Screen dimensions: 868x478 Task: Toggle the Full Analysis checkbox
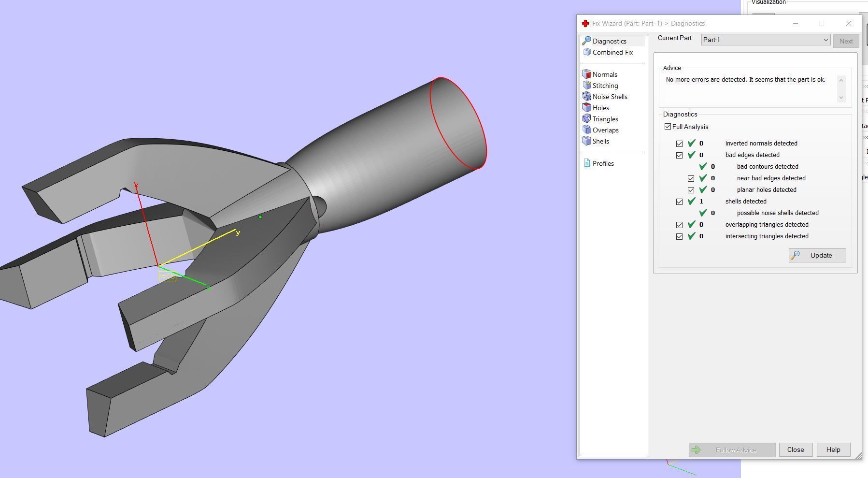pos(668,127)
